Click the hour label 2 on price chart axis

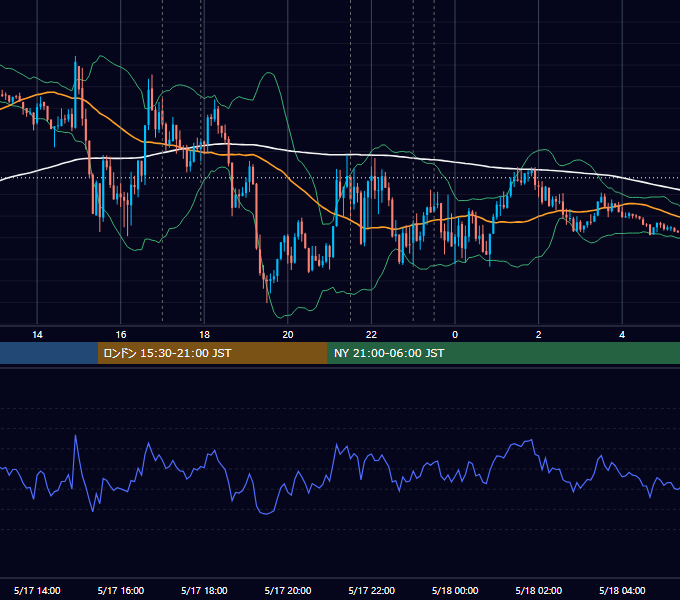tap(539, 335)
